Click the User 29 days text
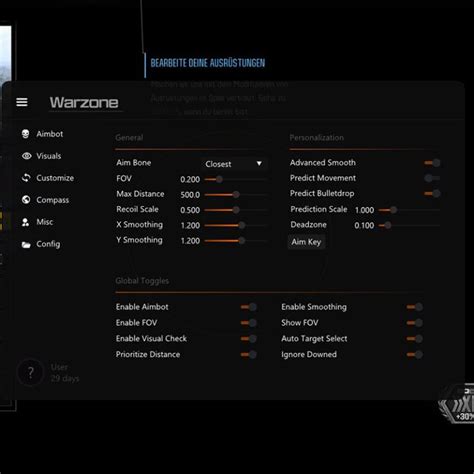The image size is (474, 474). [x=65, y=373]
